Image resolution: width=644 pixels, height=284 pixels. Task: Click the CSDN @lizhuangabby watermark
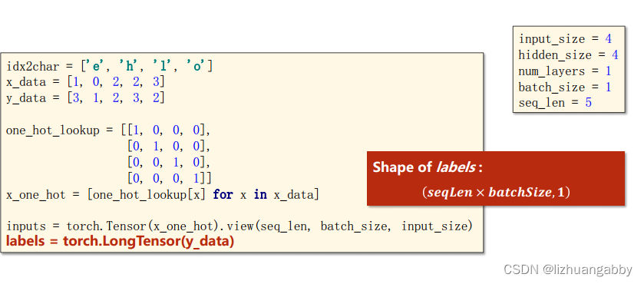[567, 269]
